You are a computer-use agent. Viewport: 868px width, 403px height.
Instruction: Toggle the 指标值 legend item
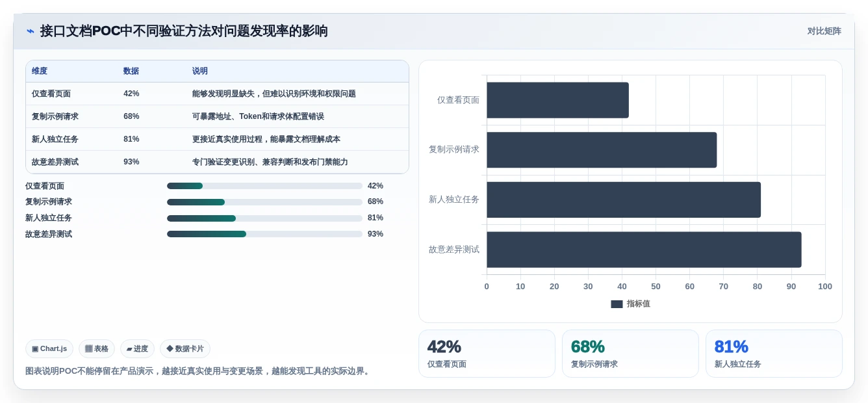point(630,304)
